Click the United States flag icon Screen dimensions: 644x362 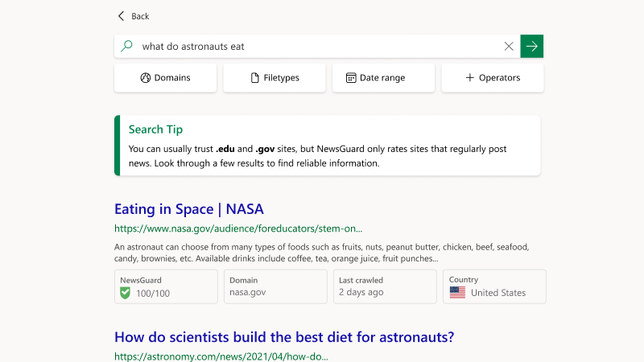(x=457, y=293)
